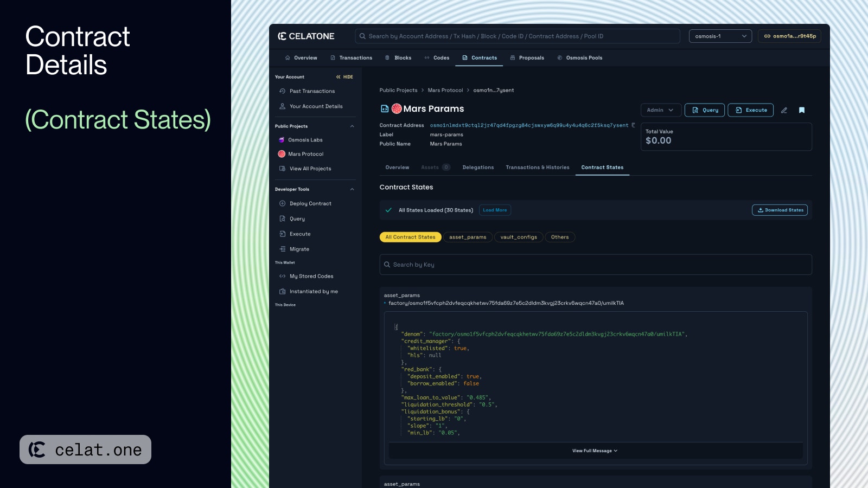Open Deploy Contract developer tool
The image size is (868, 488).
(x=310, y=203)
